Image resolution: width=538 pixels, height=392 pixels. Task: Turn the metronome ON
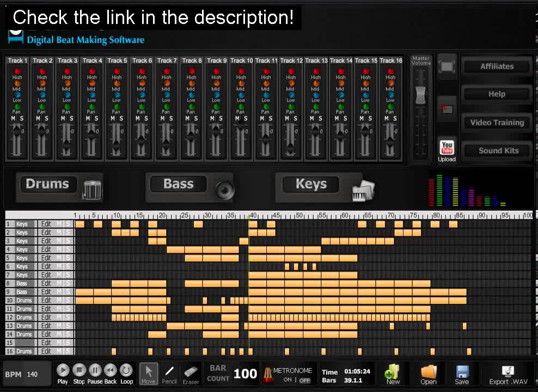coord(288,380)
